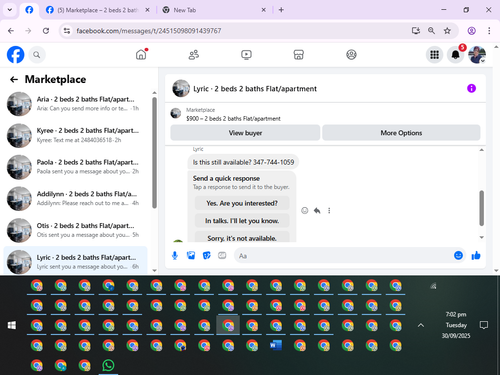500x375 pixels.
Task: Open the Chrome profile icon
Action: [x=471, y=31]
